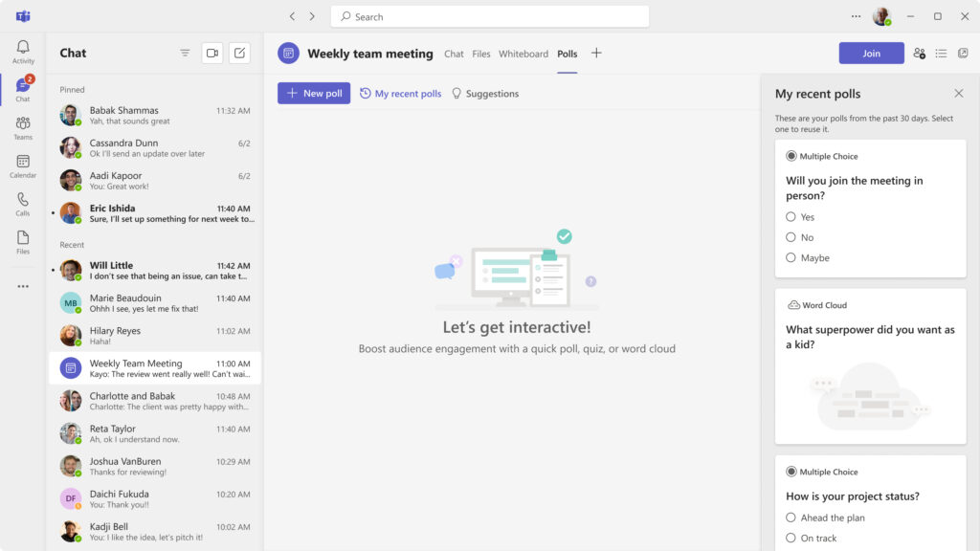This screenshot has height=551, width=980.
Task: Select On track for project status
Action: tap(791, 538)
